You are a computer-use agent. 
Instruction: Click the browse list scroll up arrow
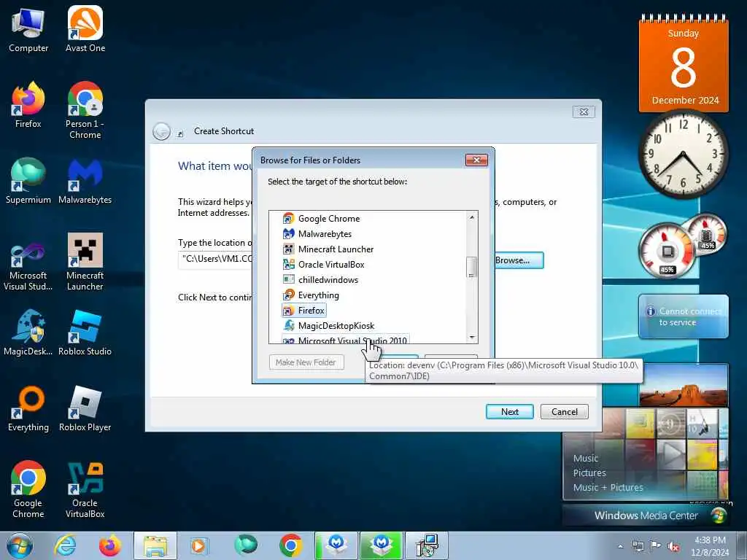tap(472, 217)
